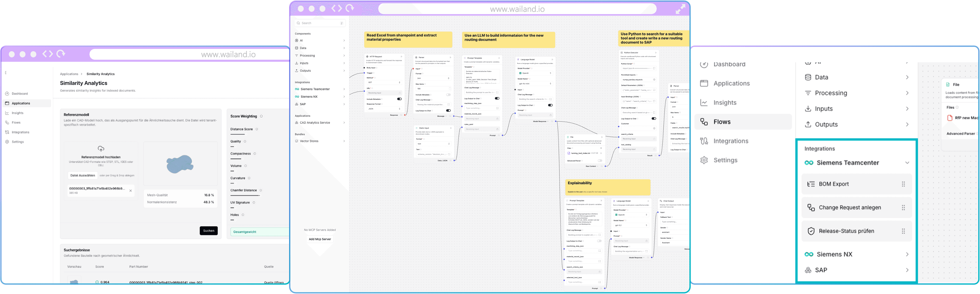980x294 pixels.
Task: Run the Static Input node
Action: pos(450,128)
